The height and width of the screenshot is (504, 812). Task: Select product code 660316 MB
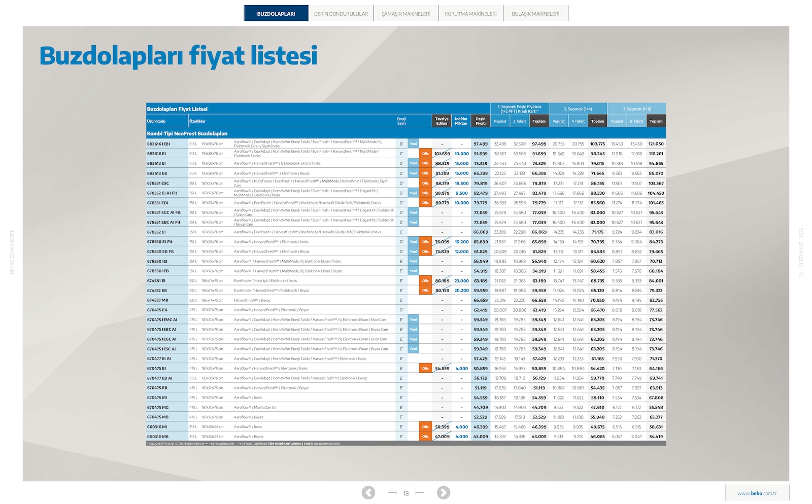pyautogui.click(x=158, y=437)
